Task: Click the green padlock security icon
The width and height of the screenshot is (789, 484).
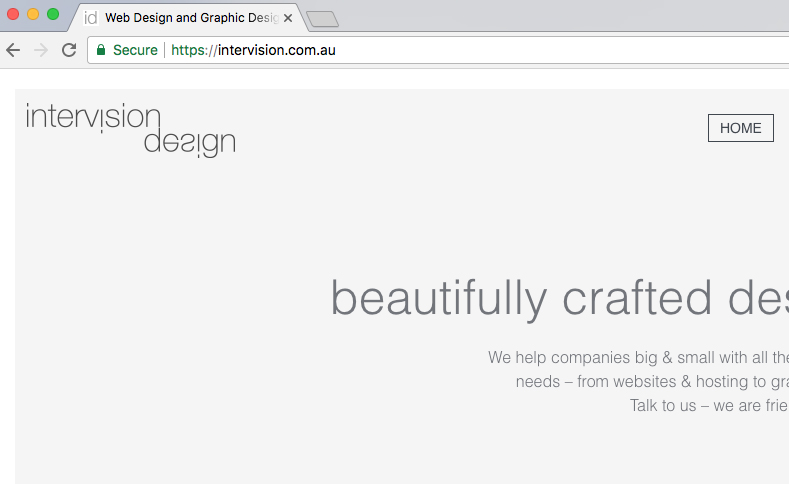Action: pyautogui.click(x=101, y=50)
